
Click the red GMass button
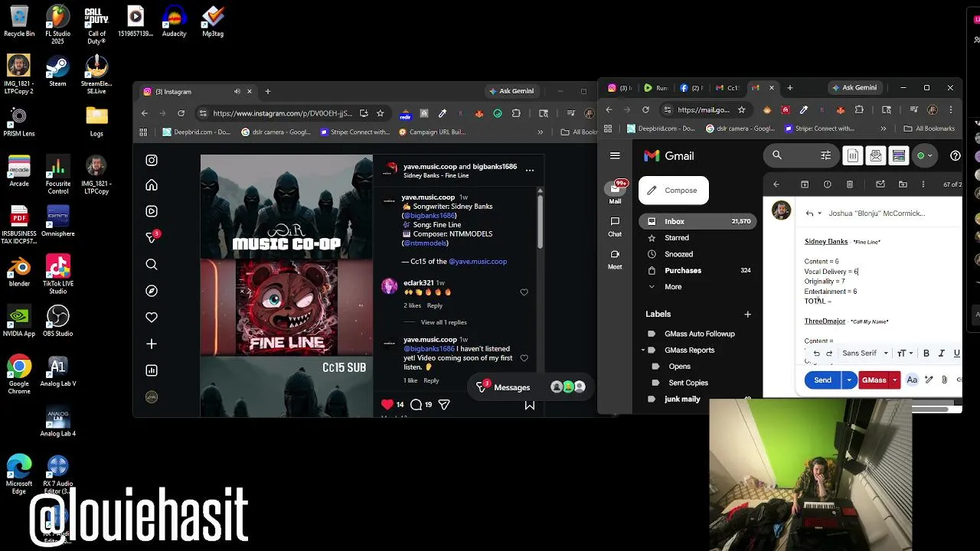(x=874, y=380)
